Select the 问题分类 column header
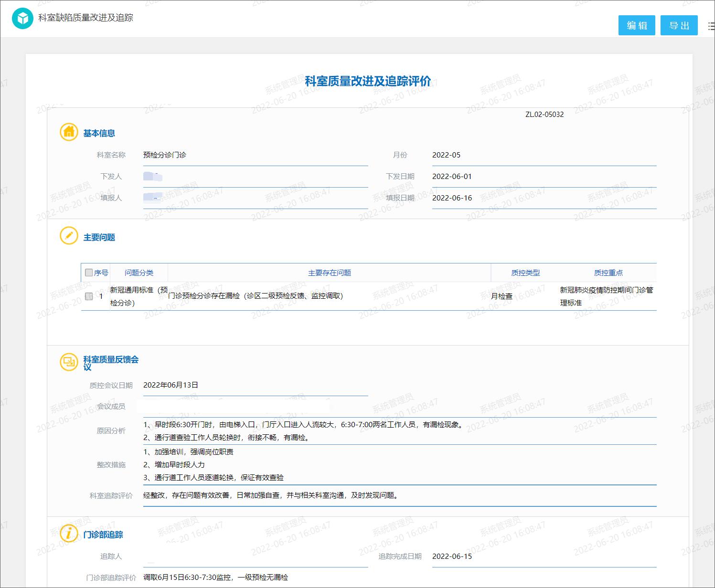 click(138, 273)
